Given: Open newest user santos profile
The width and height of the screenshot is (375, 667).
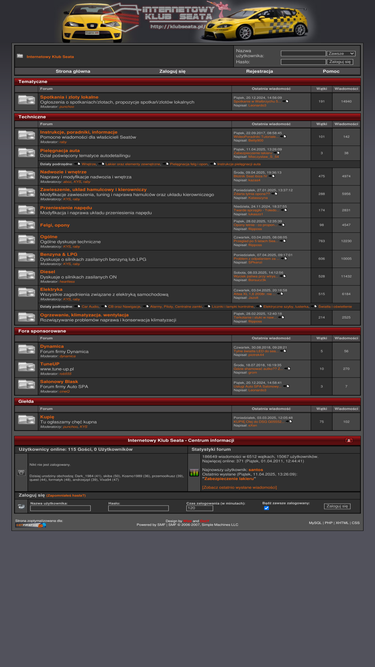Looking at the screenshot, I should (256, 470).
